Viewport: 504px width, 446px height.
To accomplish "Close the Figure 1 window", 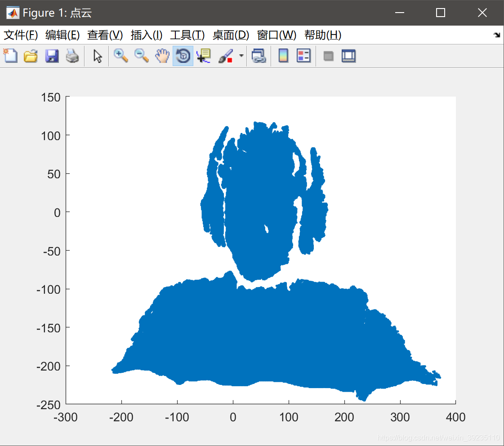I will pyautogui.click(x=482, y=13).
